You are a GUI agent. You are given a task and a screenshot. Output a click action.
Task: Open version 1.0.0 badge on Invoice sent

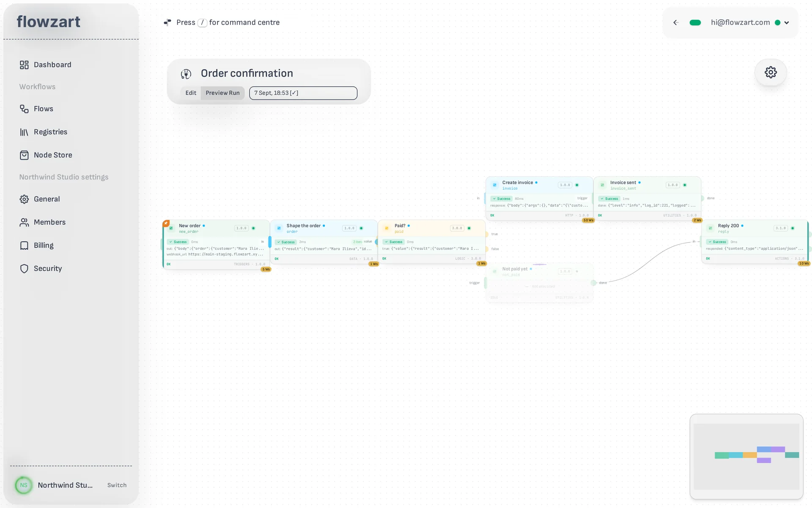click(673, 185)
